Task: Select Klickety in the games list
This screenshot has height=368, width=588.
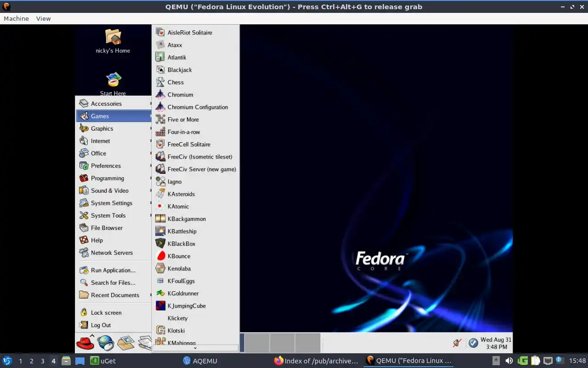Action: click(x=196, y=318)
